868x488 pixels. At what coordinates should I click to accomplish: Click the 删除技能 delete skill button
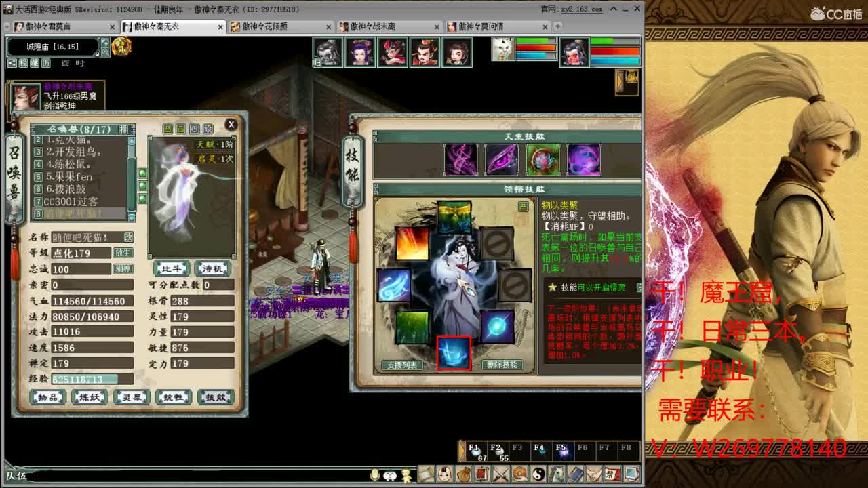[x=502, y=365]
